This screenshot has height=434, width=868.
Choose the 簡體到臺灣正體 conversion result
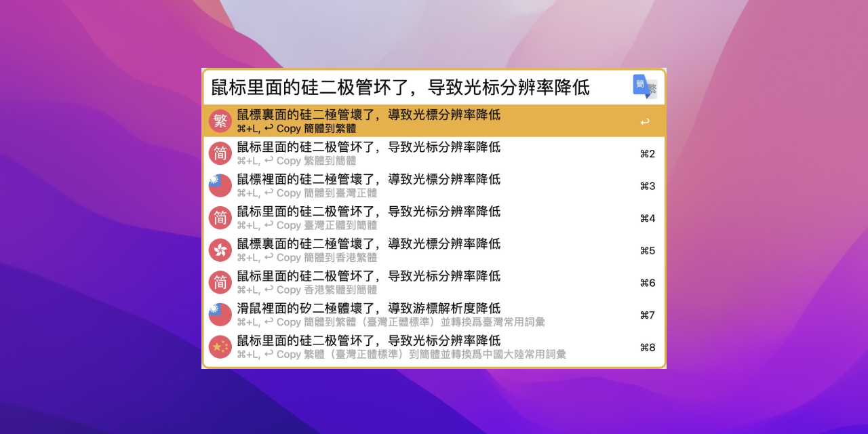pos(434,186)
